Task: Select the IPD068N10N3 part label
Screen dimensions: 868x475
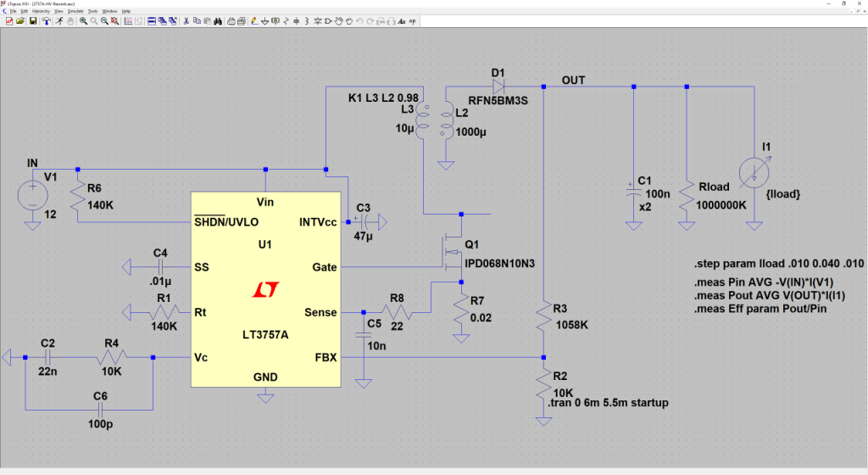Action: pyautogui.click(x=500, y=264)
